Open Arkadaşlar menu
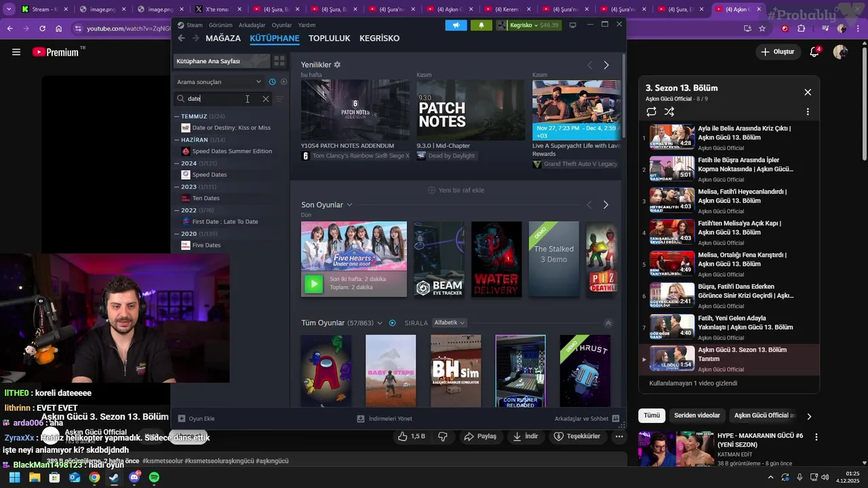Screen dimensions: 868x488 click(x=252, y=25)
